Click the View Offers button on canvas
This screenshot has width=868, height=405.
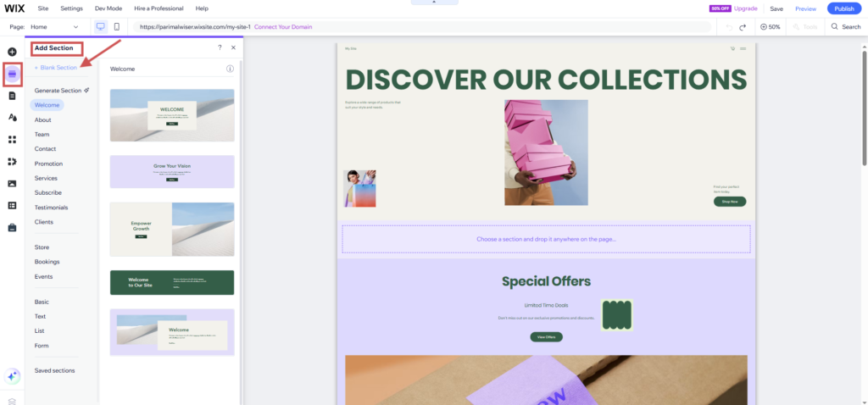tap(546, 336)
